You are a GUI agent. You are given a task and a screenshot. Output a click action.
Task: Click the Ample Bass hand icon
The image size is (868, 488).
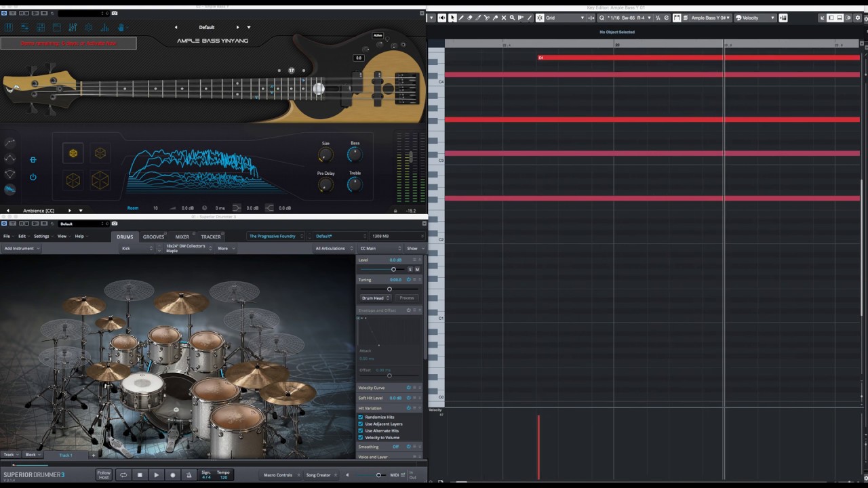pos(121,27)
